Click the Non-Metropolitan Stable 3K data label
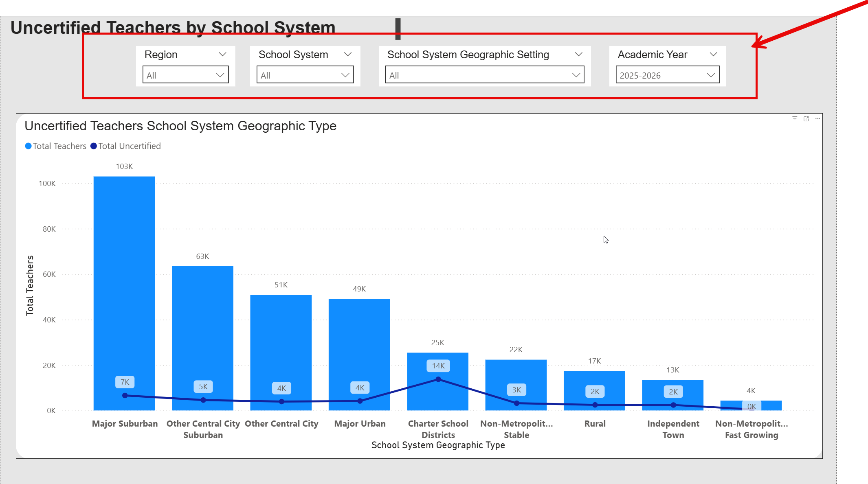 coord(516,390)
